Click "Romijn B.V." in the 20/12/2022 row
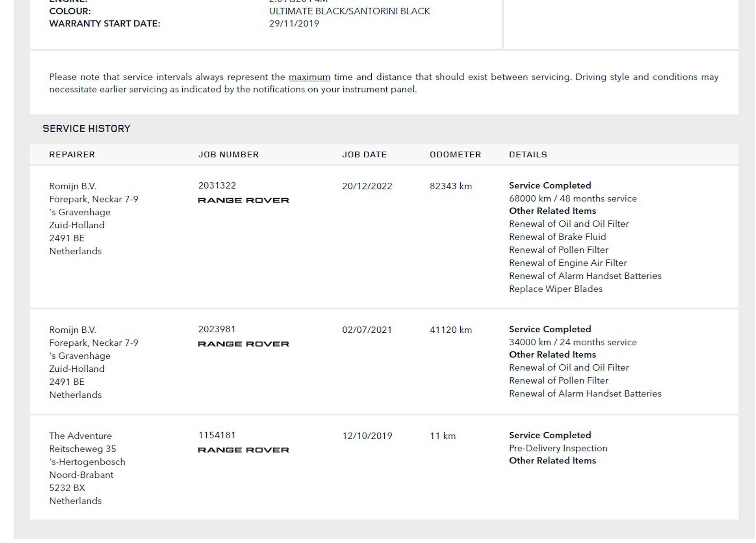Viewport: 756px width, 543px height. click(x=73, y=186)
